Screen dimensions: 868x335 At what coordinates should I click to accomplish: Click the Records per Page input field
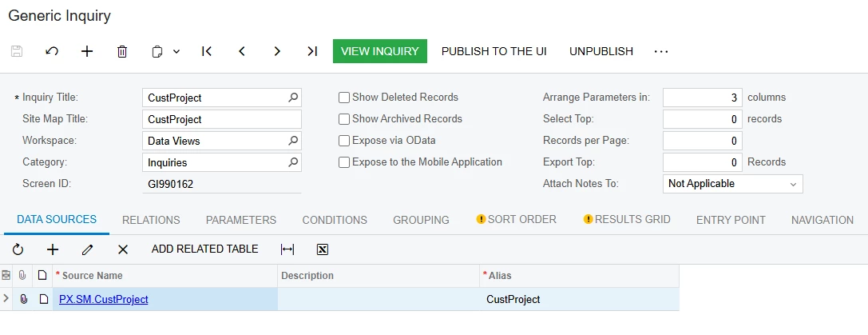[x=702, y=141]
